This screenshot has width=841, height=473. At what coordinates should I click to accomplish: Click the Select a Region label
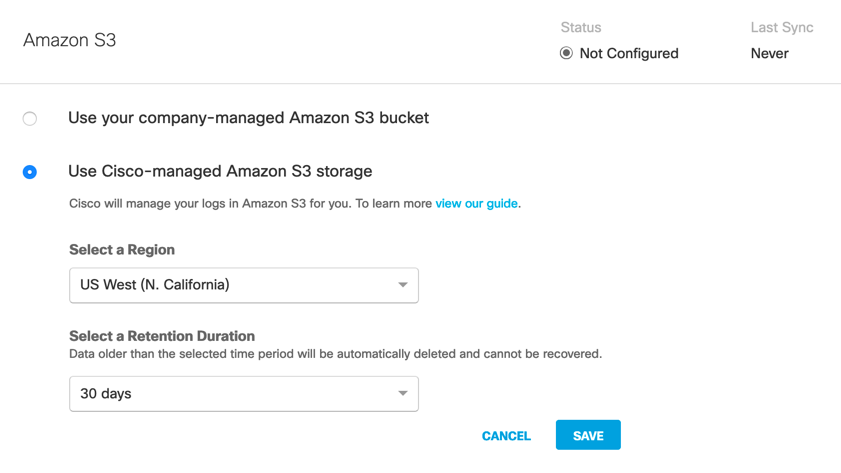(122, 250)
